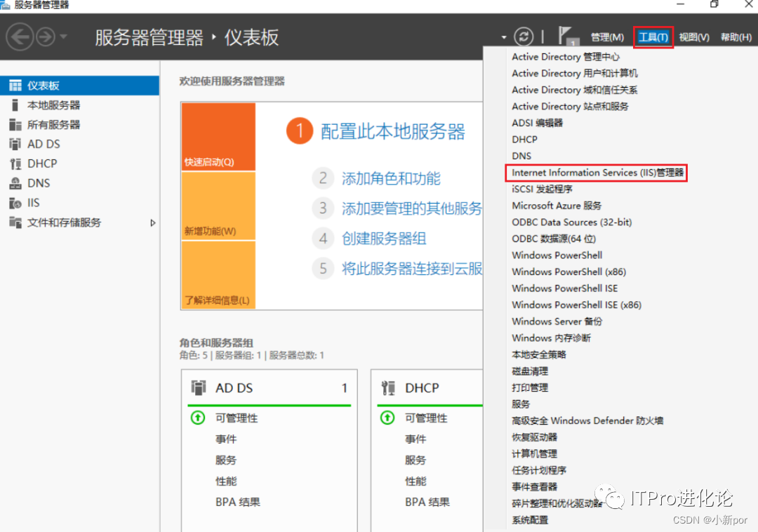Open iSCSI 发起程序 entry
The height and width of the screenshot is (532, 758).
point(542,189)
